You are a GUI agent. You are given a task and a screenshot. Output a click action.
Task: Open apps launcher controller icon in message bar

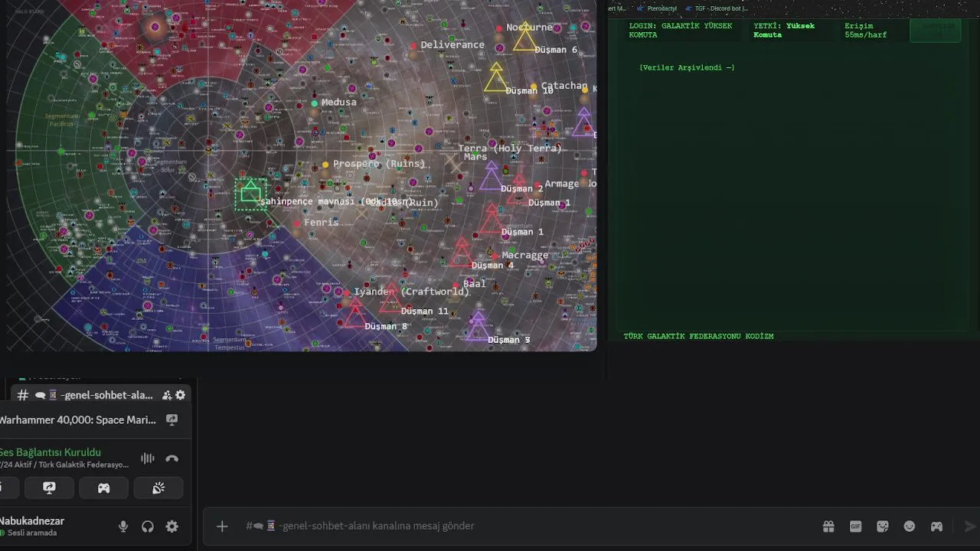tap(936, 526)
